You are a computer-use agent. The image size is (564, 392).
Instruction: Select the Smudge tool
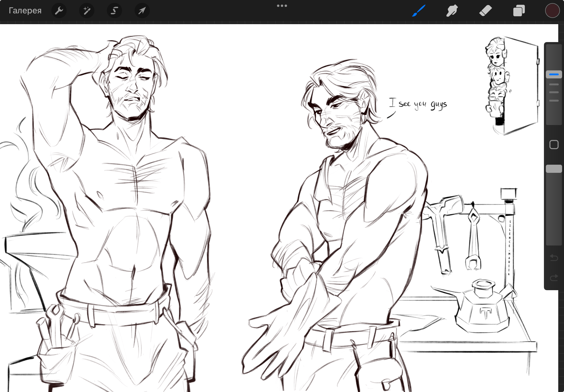click(452, 11)
